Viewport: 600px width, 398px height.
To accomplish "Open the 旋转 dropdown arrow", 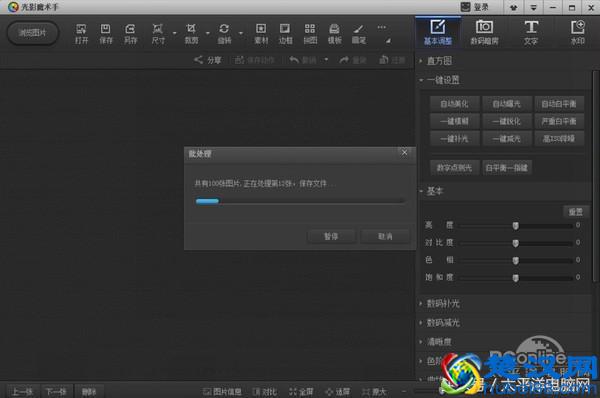I will tap(241, 33).
